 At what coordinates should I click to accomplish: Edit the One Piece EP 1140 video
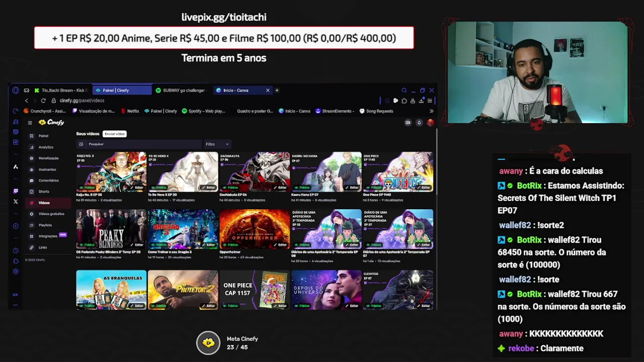[424, 188]
